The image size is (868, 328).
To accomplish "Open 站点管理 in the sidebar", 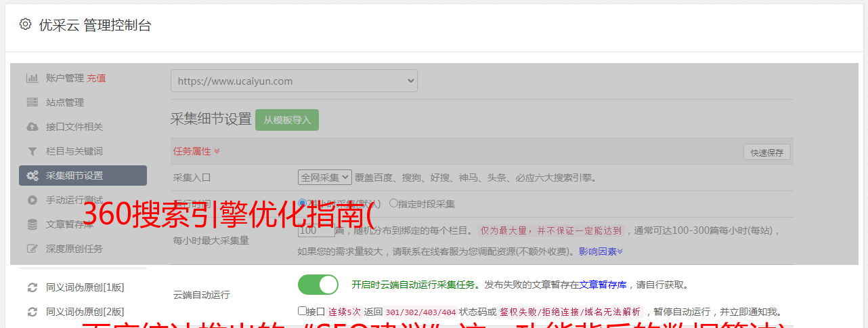I will (65, 102).
